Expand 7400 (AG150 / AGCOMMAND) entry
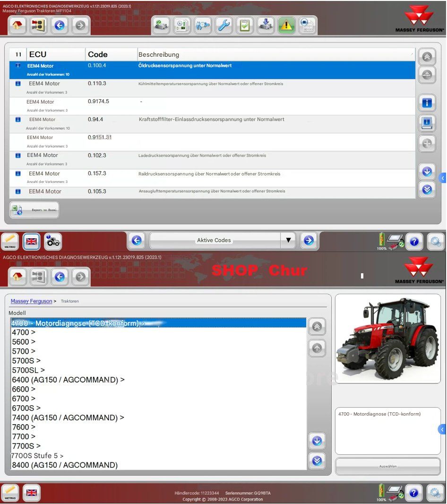This screenshot has height=504, width=447. point(69,417)
